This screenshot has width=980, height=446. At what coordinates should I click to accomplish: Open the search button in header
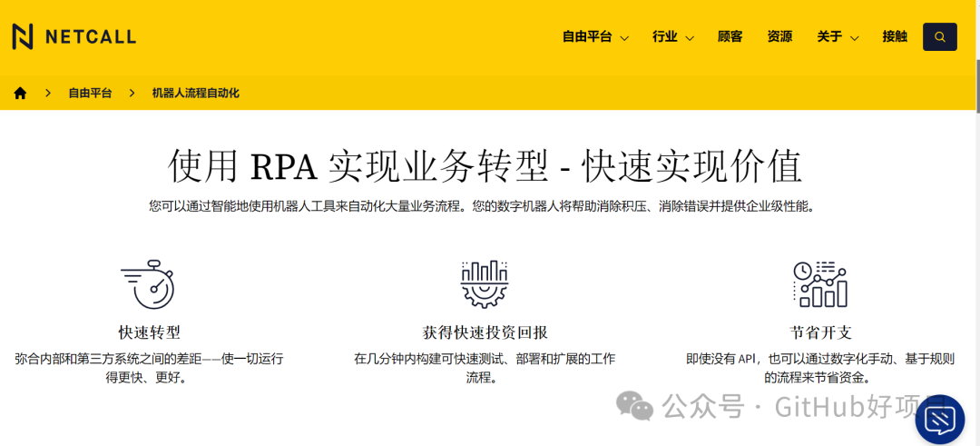click(939, 37)
